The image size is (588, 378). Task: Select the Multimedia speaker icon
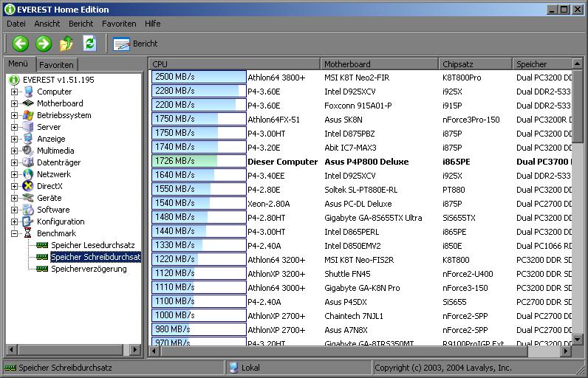coord(28,151)
